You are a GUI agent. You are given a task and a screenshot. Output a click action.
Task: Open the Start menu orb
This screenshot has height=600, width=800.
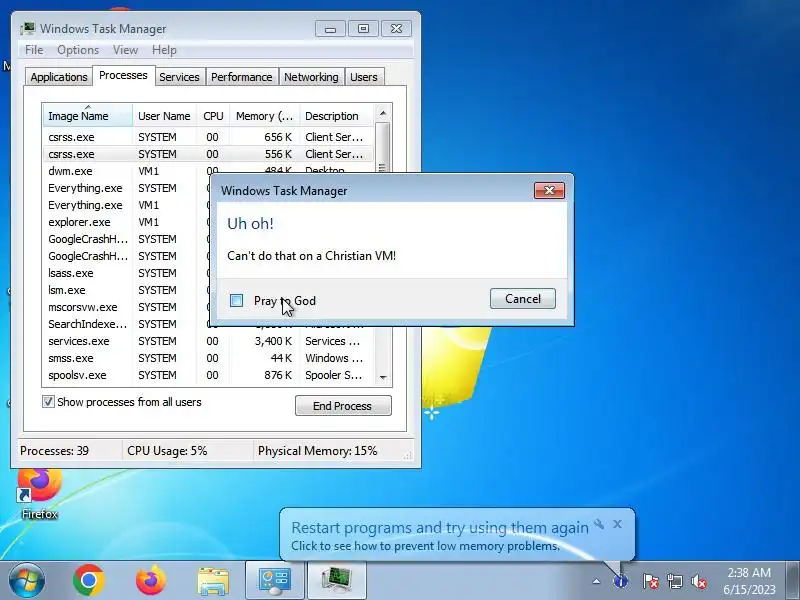pos(27,581)
